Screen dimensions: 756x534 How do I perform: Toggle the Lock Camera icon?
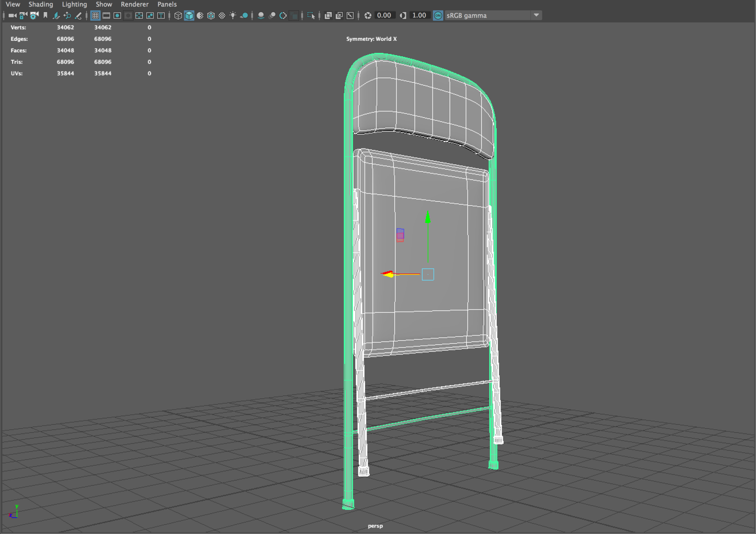[x=23, y=15]
